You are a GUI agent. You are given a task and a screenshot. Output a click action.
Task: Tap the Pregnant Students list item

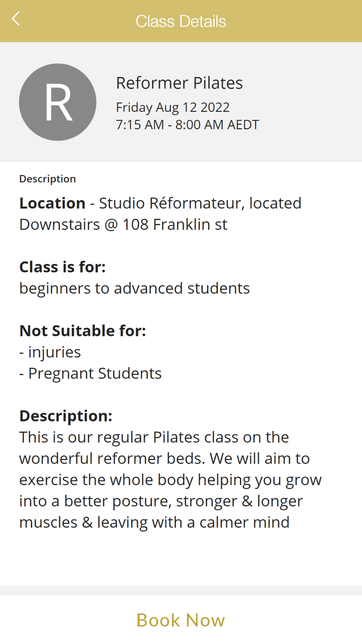90,373
